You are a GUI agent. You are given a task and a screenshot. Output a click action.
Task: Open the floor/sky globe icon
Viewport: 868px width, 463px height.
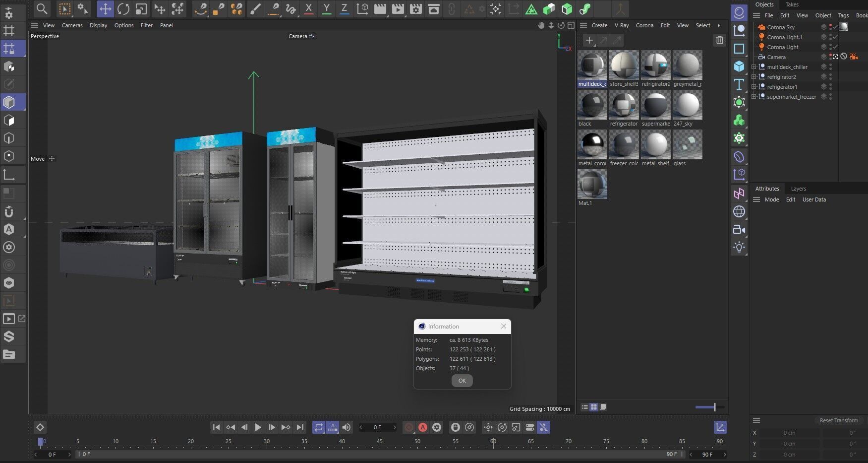(x=739, y=211)
